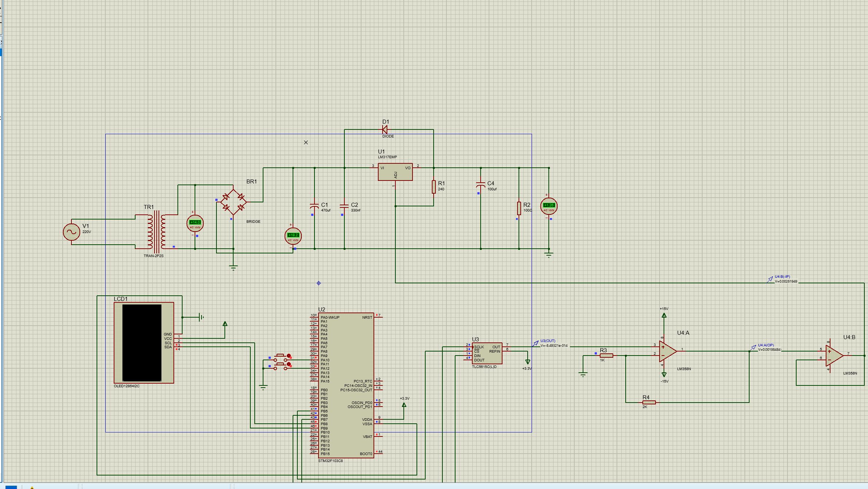Click the battery-style ground symbol near LCD1 GND
This screenshot has height=489, width=868.
pyautogui.click(x=202, y=317)
